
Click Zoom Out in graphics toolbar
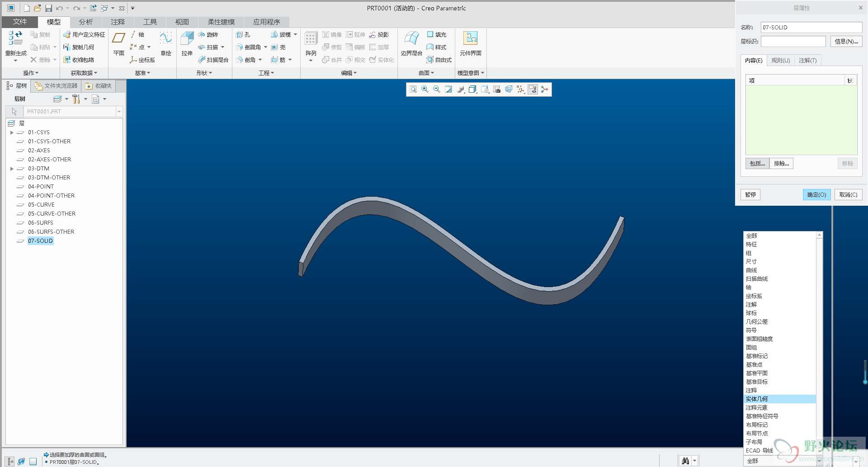point(437,90)
